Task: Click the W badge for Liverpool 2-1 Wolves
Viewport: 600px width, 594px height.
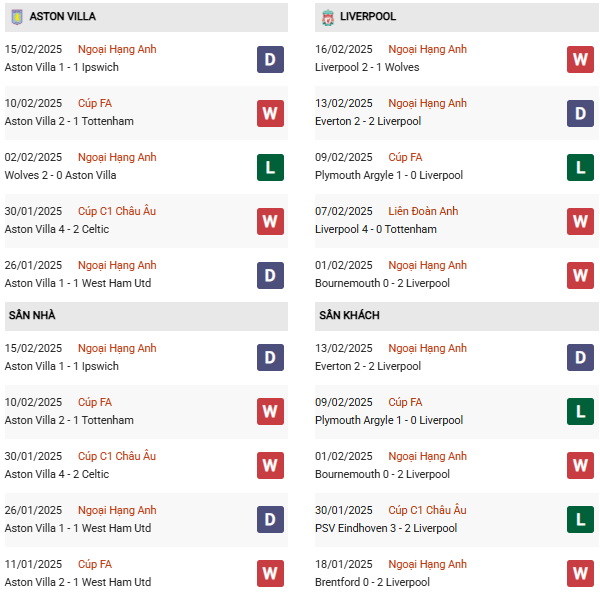Action: tap(580, 59)
